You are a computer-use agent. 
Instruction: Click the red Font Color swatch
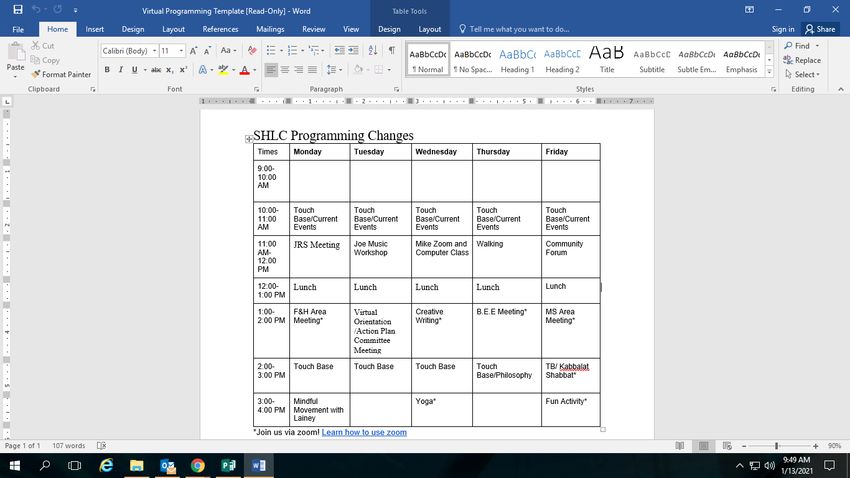[244, 69]
